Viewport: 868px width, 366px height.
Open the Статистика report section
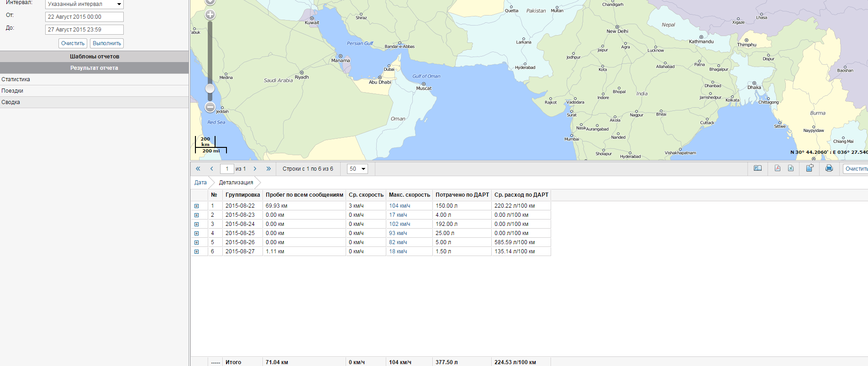point(16,79)
